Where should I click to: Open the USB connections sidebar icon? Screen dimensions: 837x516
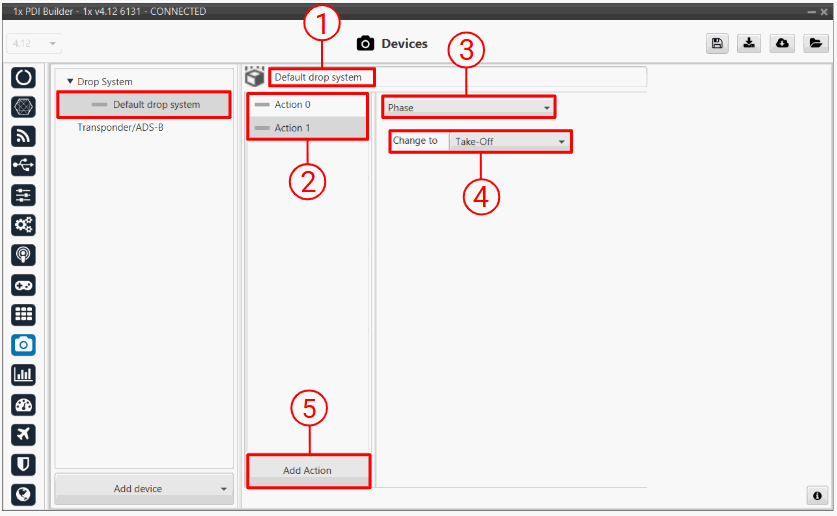point(23,166)
